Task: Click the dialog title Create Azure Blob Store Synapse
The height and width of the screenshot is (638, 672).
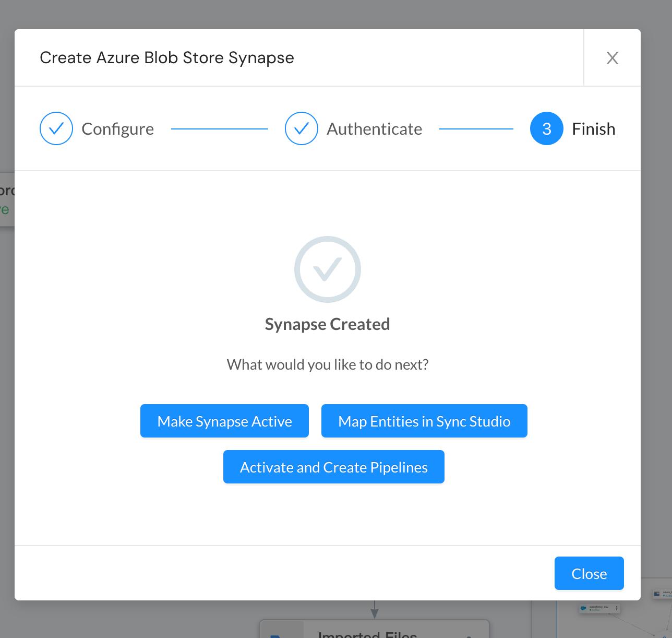Action: click(x=167, y=58)
